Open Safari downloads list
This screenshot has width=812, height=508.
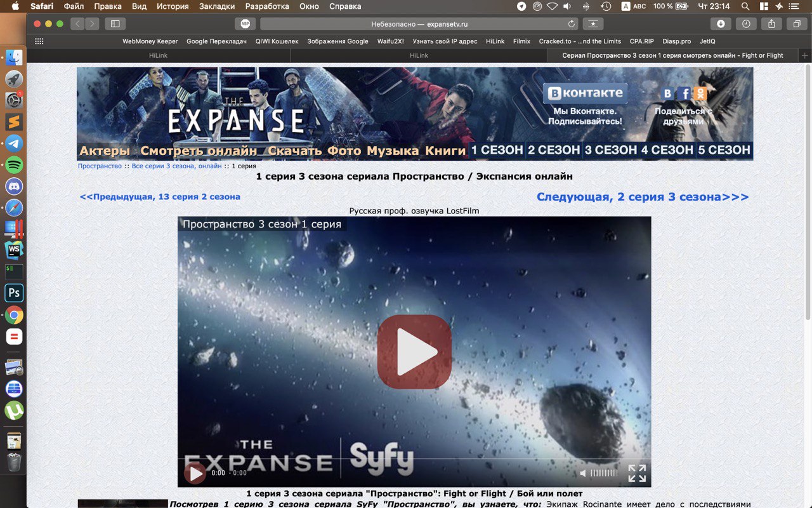coord(721,23)
